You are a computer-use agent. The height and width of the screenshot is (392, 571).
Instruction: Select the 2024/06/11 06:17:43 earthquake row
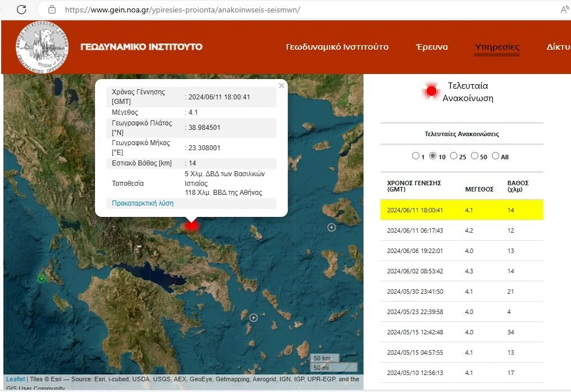(x=462, y=230)
